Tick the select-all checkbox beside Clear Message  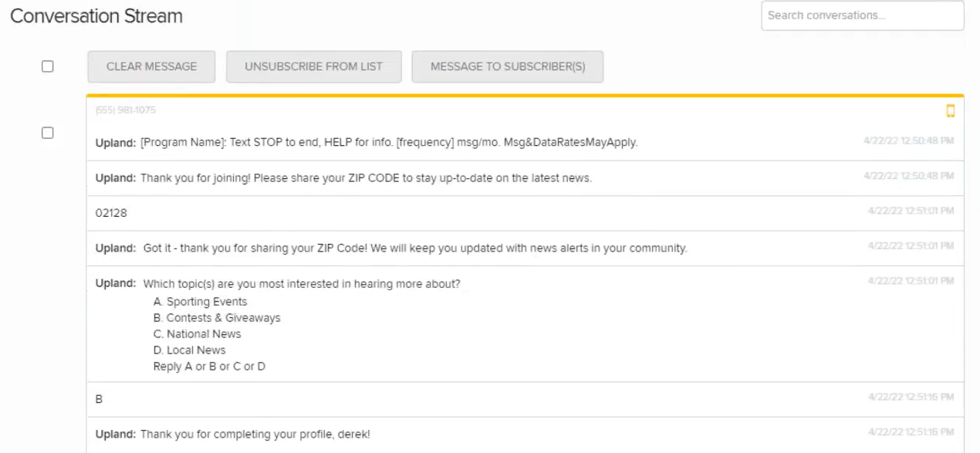point(48,66)
